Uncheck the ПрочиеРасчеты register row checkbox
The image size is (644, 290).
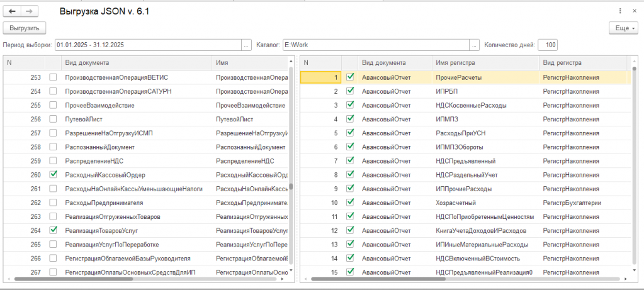[x=351, y=77]
